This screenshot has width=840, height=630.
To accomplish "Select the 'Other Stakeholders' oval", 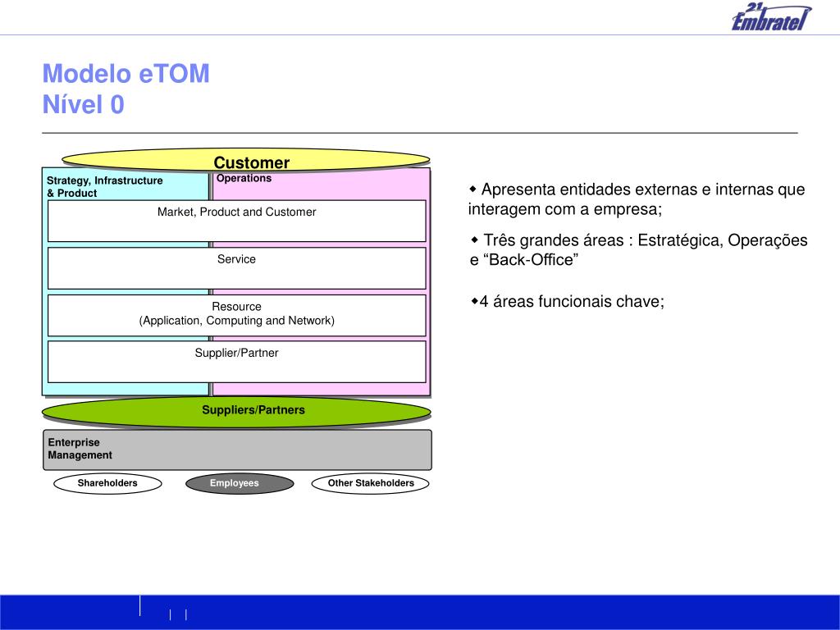I will (371, 483).
